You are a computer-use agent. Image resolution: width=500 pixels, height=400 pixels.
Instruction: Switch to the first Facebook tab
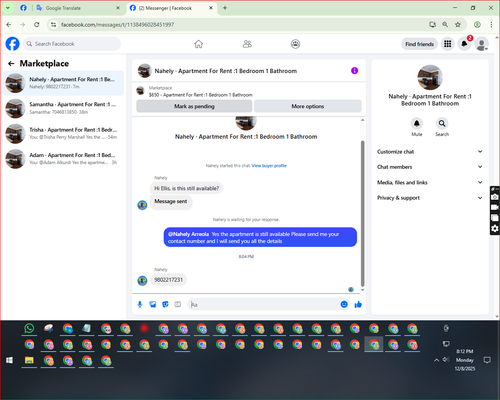coord(23,8)
